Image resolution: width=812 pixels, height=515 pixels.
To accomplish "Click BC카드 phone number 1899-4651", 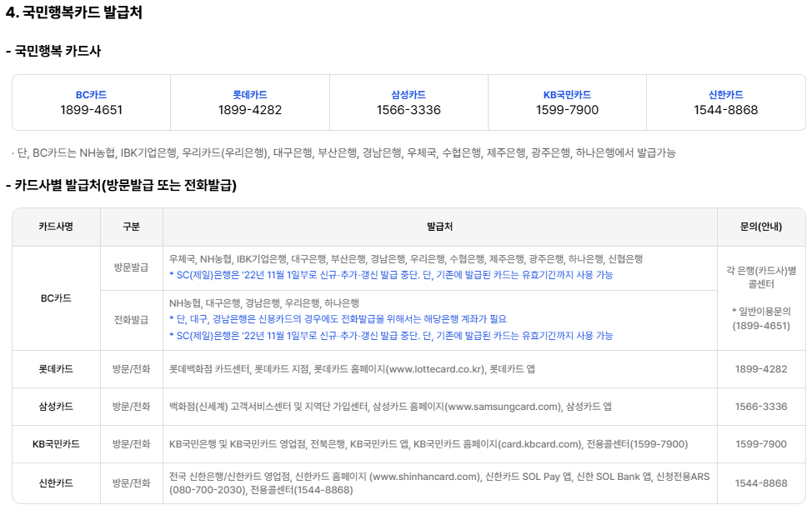I will (89, 109).
